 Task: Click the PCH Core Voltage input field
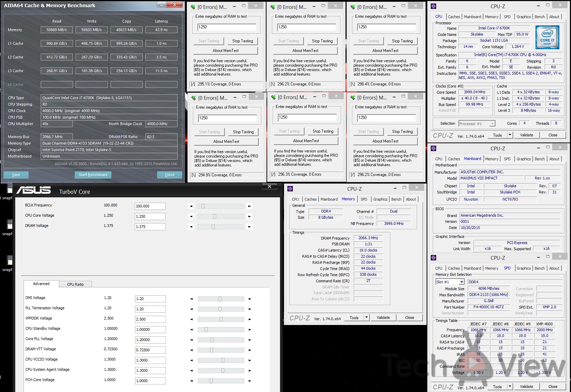click(x=151, y=381)
